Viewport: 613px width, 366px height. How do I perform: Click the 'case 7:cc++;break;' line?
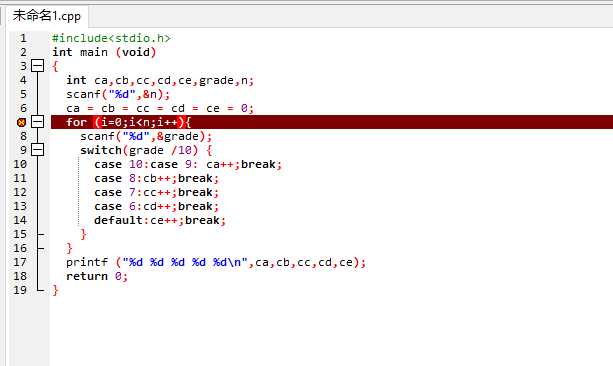[156, 192]
